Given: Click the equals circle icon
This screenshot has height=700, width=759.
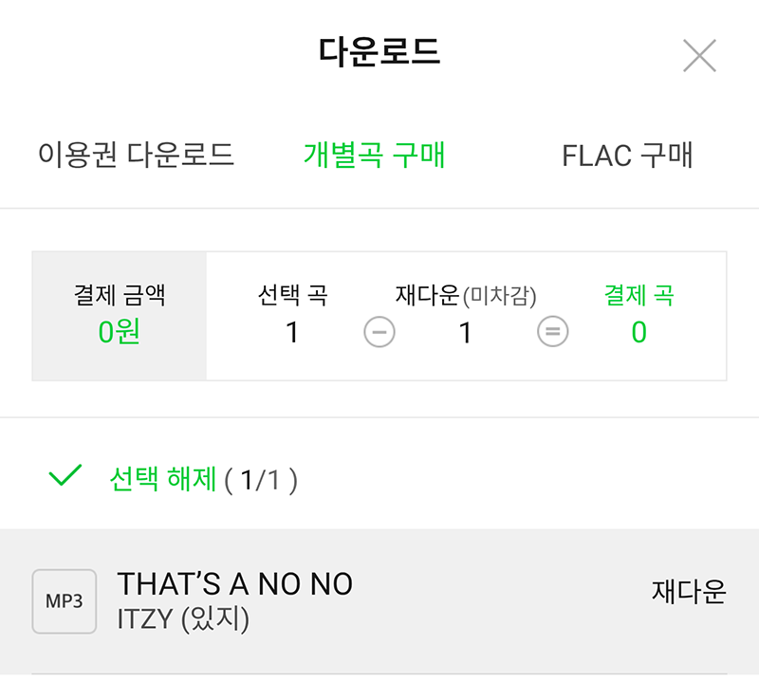Looking at the screenshot, I should coord(553,332).
